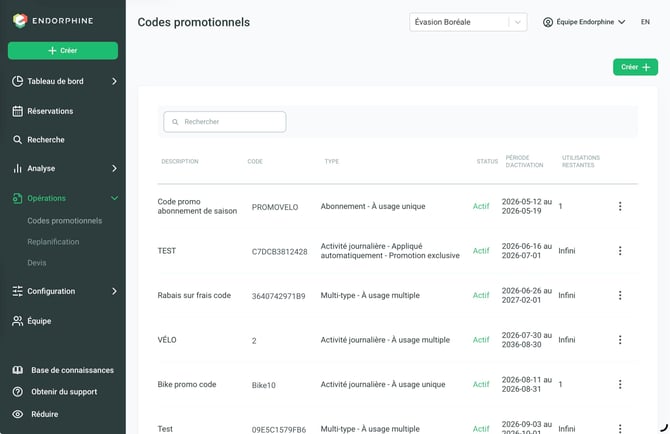Viewport: 670px width, 434px height.
Task: Click the PROMOVELO code cell
Action: (x=275, y=207)
